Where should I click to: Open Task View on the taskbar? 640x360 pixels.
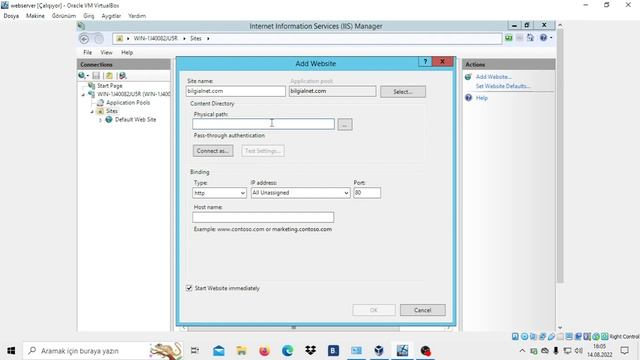(x=195, y=351)
